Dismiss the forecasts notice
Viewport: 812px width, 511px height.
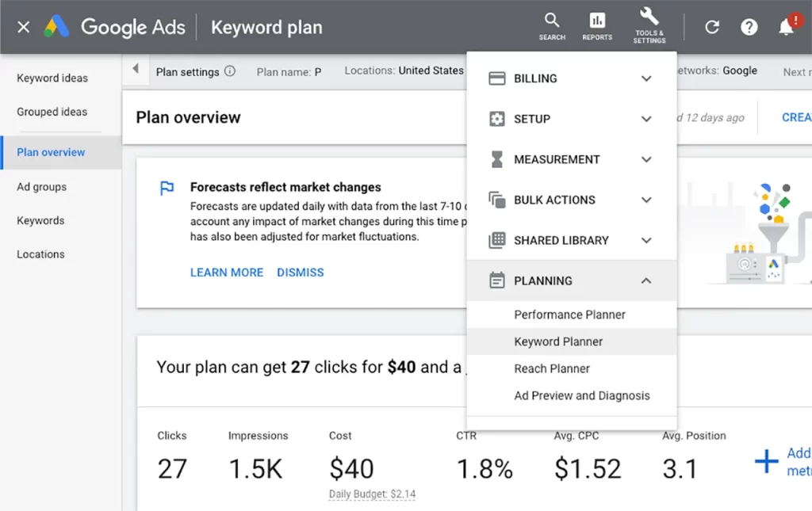pyautogui.click(x=301, y=273)
